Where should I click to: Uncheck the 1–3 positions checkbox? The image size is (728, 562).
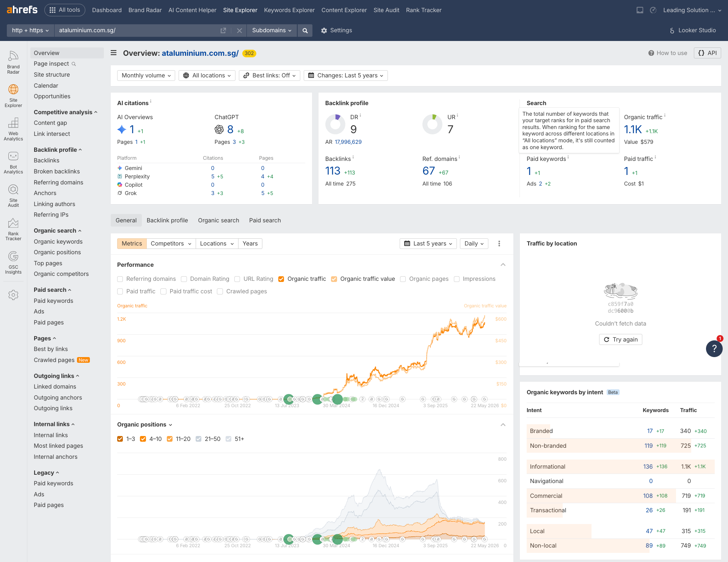tap(120, 439)
